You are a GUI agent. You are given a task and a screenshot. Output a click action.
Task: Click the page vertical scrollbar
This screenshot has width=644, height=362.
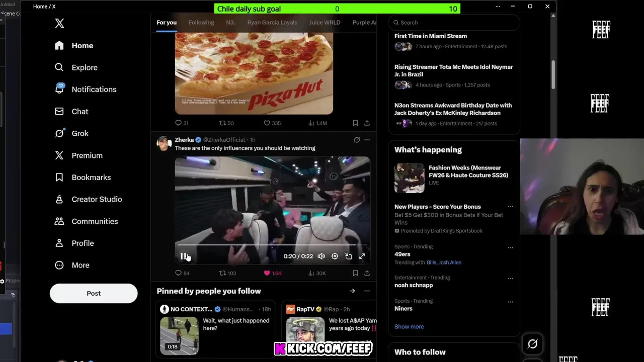553,75
